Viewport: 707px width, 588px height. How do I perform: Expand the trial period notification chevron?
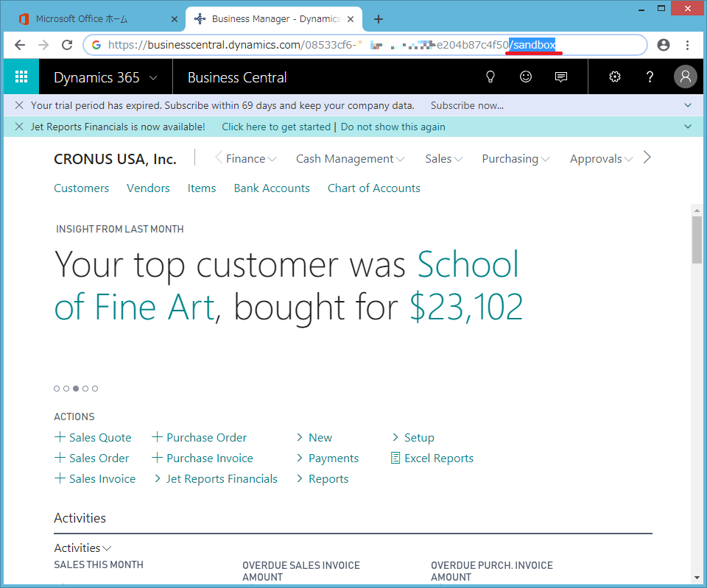point(688,105)
